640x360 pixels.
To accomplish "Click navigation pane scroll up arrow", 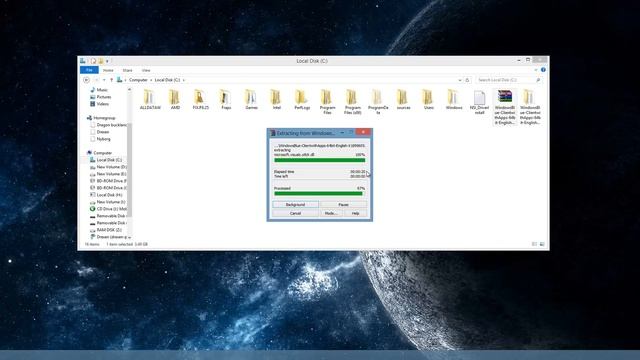I will click(130, 89).
